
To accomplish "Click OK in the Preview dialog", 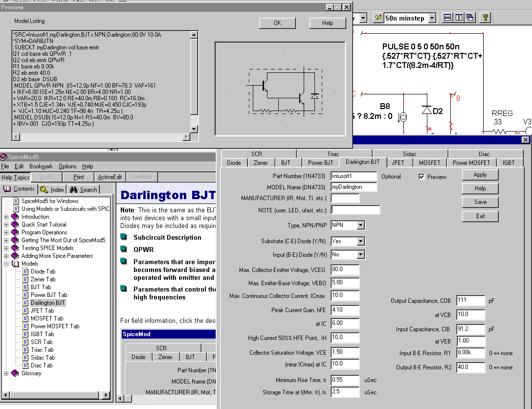I will coord(277,23).
